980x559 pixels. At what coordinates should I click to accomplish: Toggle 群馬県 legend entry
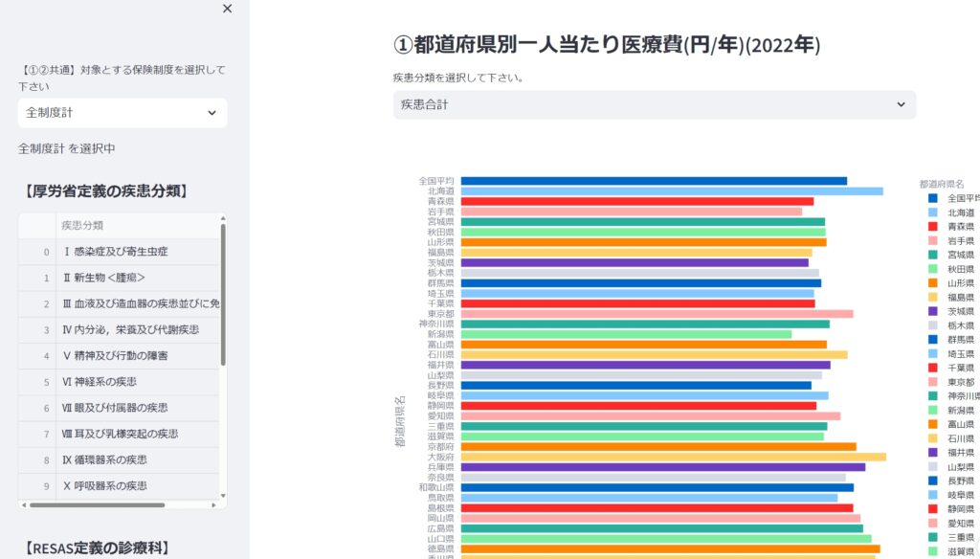coord(951,340)
